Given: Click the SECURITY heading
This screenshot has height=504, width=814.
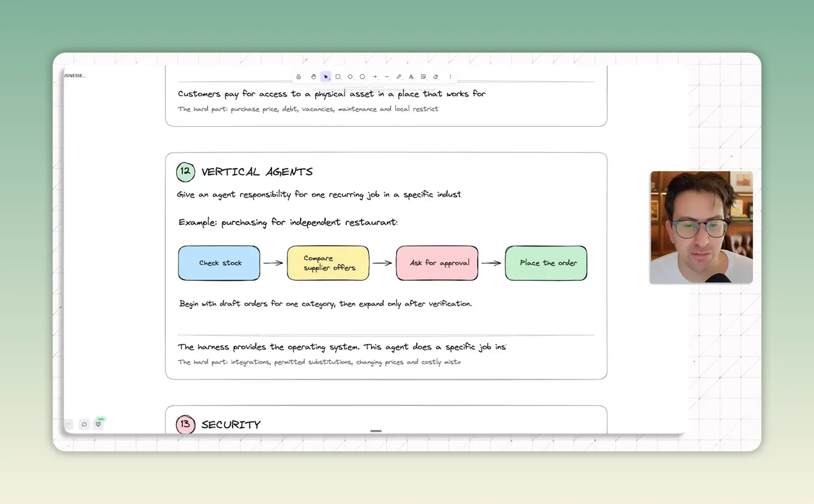Looking at the screenshot, I should pyautogui.click(x=231, y=425).
